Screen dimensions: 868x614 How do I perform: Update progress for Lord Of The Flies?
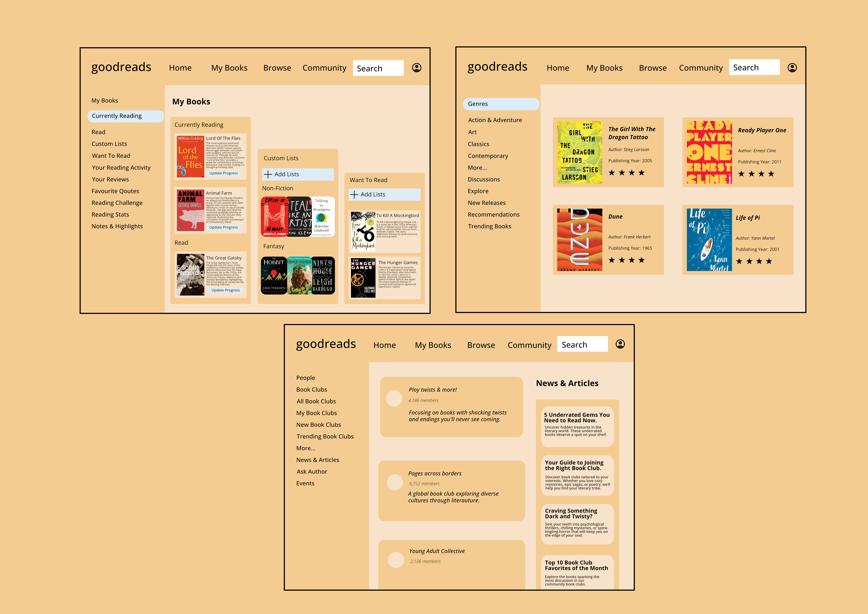click(223, 173)
